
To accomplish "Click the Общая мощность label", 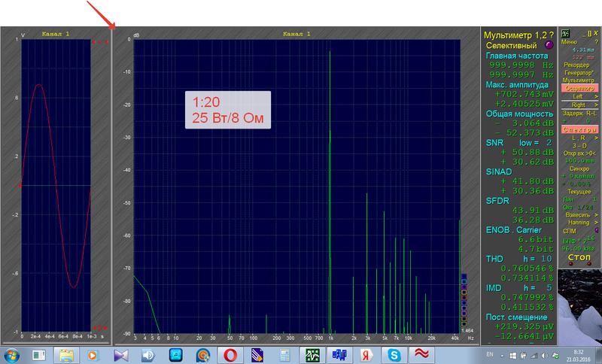I will (519, 114).
